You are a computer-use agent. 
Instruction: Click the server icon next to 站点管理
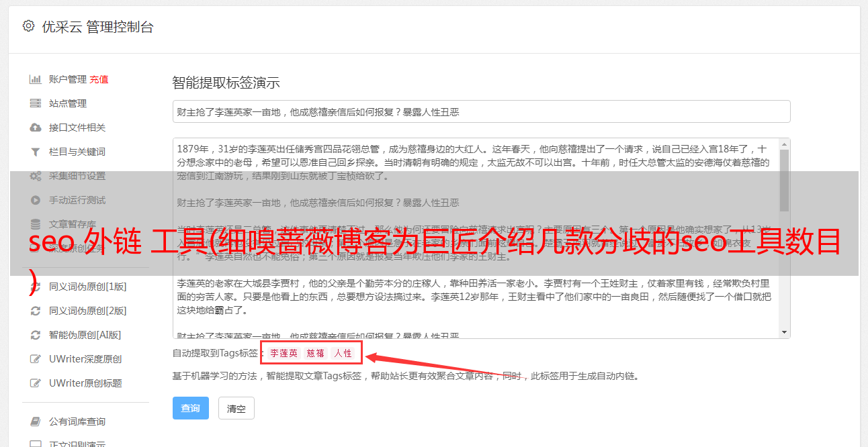point(36,103)
